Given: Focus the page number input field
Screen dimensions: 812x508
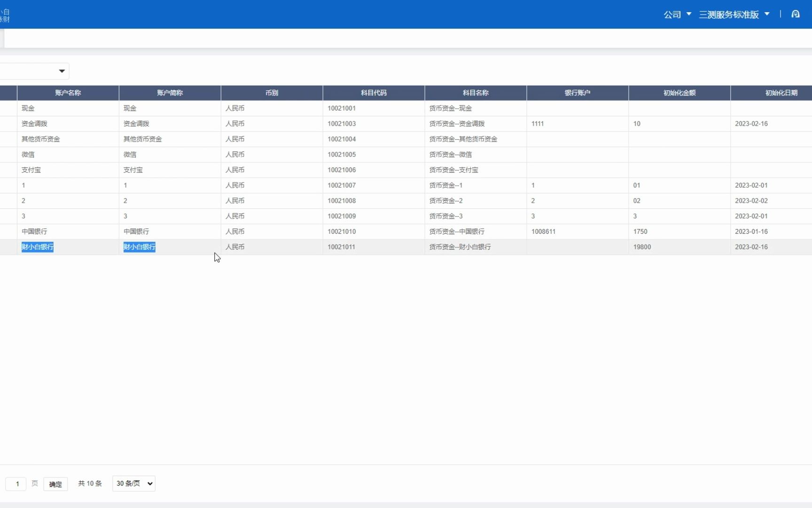Looking at the screenshot, I should [16, 484].
